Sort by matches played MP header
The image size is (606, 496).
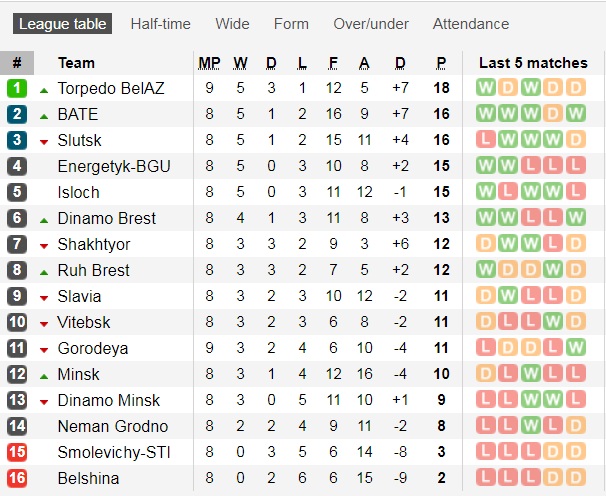[210, 63]
